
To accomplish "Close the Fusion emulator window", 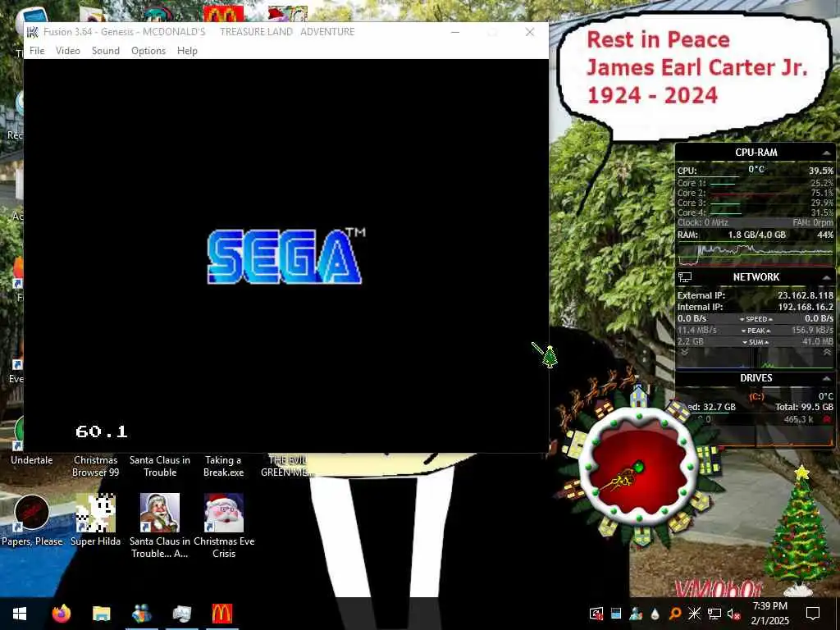I will [530, 32].
